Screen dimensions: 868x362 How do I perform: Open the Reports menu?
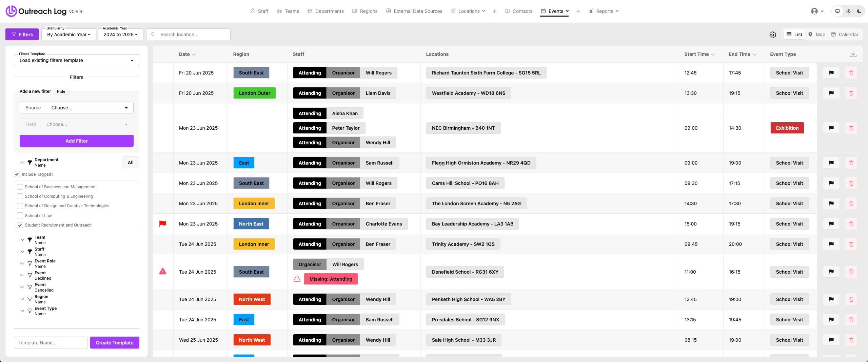click(604, 11)
